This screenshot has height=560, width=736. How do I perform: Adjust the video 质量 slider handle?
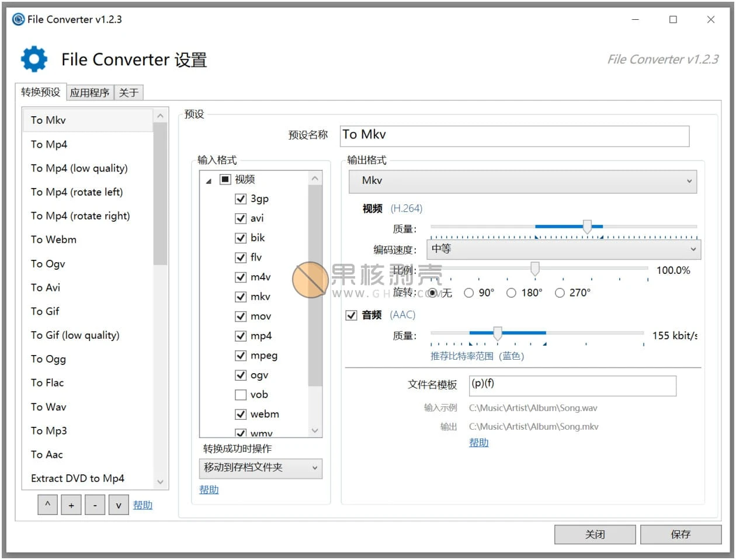pyautogui.click(x=588, y=227)
